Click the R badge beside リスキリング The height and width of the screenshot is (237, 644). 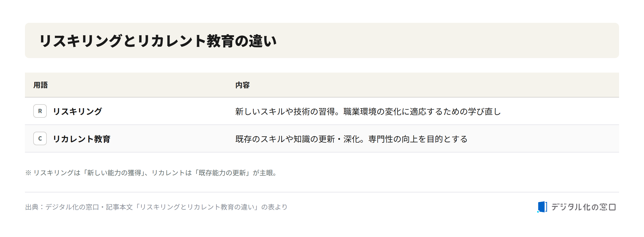[40, 111]
